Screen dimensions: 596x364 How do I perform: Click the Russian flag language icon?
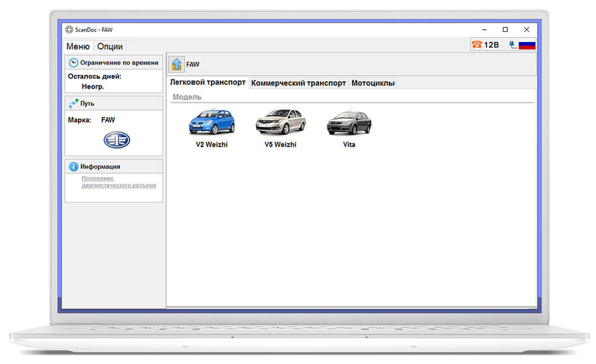[527, 45]
